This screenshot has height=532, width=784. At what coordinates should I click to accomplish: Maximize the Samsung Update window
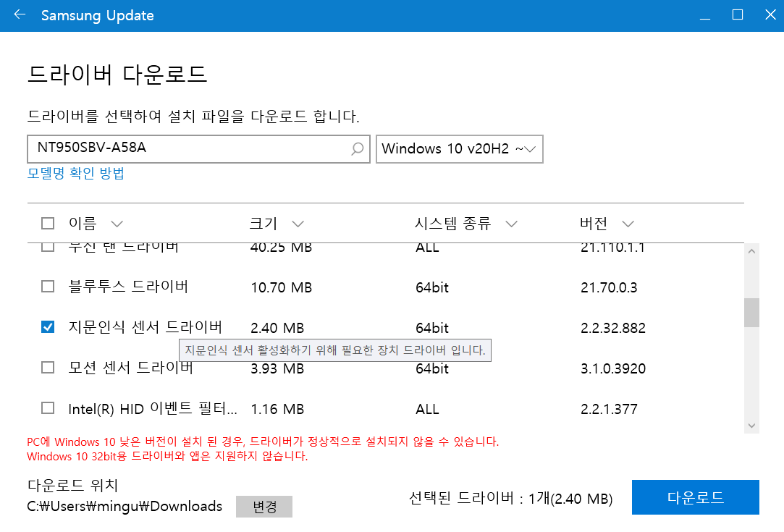point(738,15)
